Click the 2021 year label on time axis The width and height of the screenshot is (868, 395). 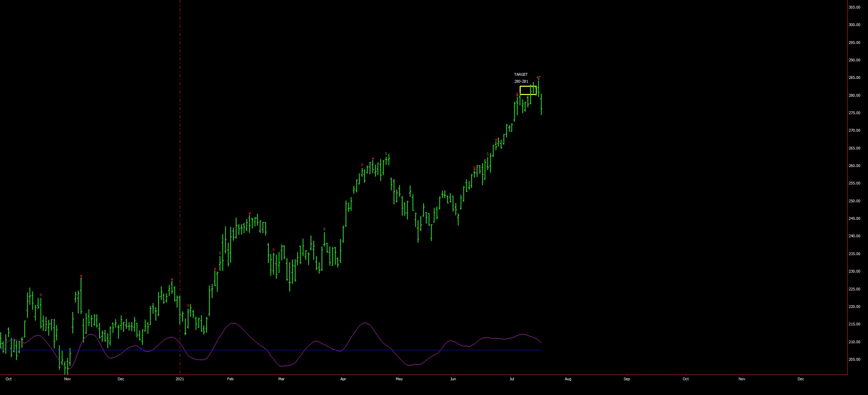180,379
